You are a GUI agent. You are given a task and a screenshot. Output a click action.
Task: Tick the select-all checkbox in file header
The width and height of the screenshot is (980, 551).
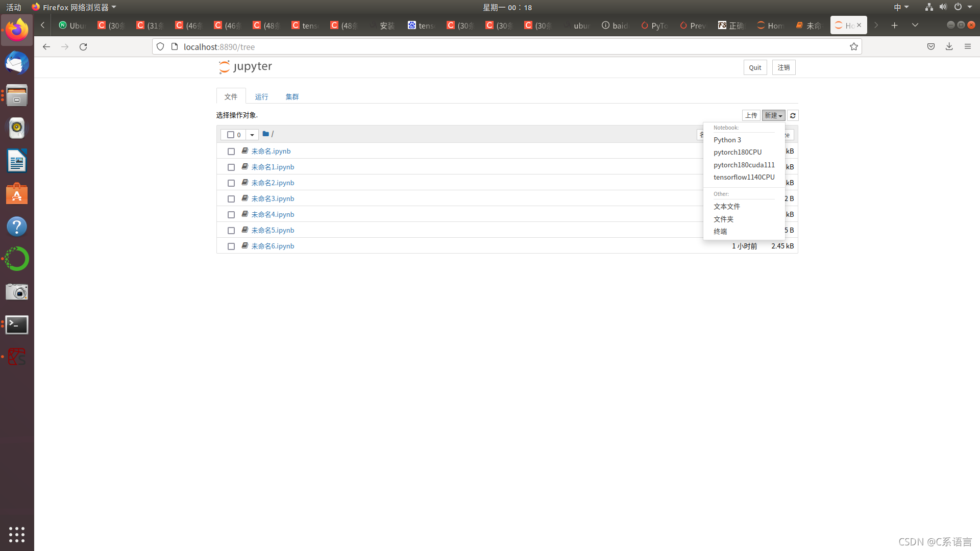tap(231, 135)
